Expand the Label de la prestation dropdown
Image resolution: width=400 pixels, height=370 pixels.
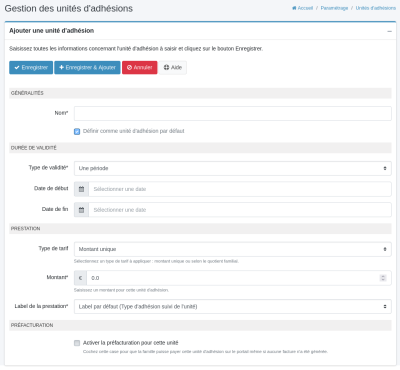click(x=233, y=306)
